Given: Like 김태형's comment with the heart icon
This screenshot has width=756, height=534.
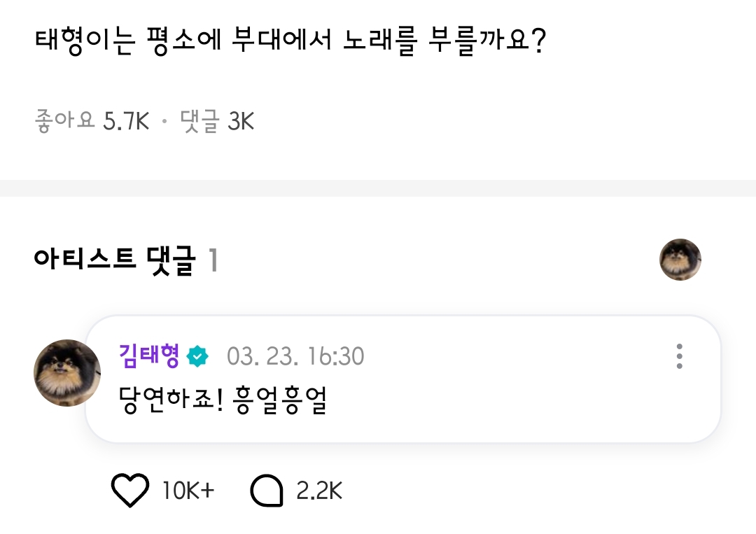Looking at the screenshot, I should pos(130,491).
